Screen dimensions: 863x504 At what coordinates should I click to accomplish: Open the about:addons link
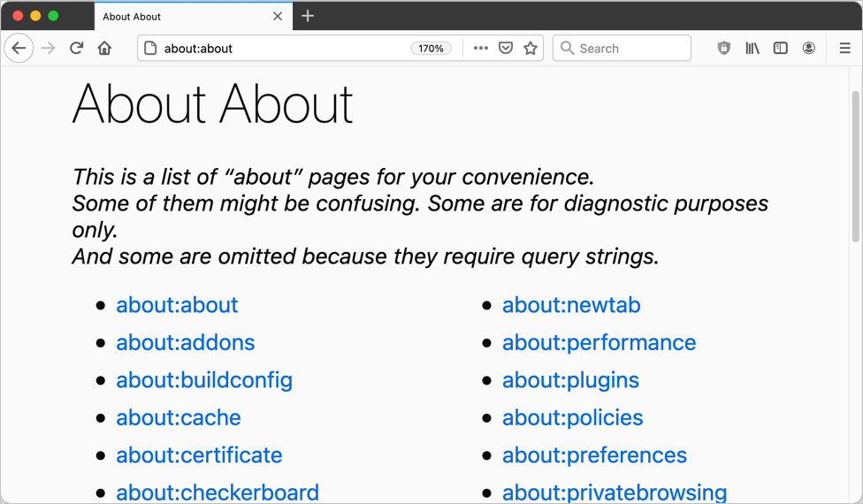(x=185, y=342)
